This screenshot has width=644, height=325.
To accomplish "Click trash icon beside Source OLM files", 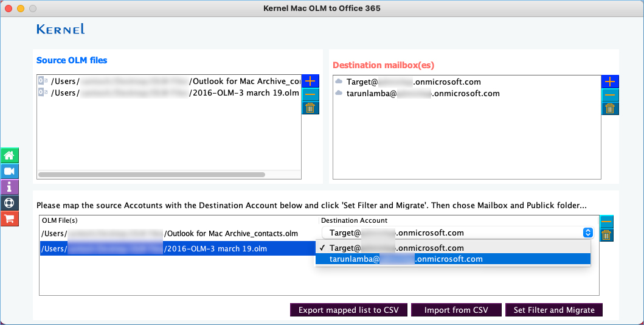I will 310,108.
